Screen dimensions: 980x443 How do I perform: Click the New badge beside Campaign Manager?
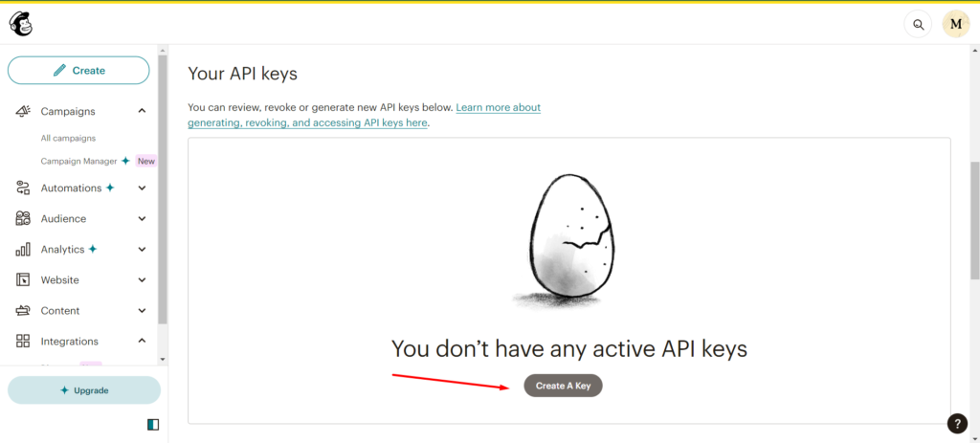146,161
